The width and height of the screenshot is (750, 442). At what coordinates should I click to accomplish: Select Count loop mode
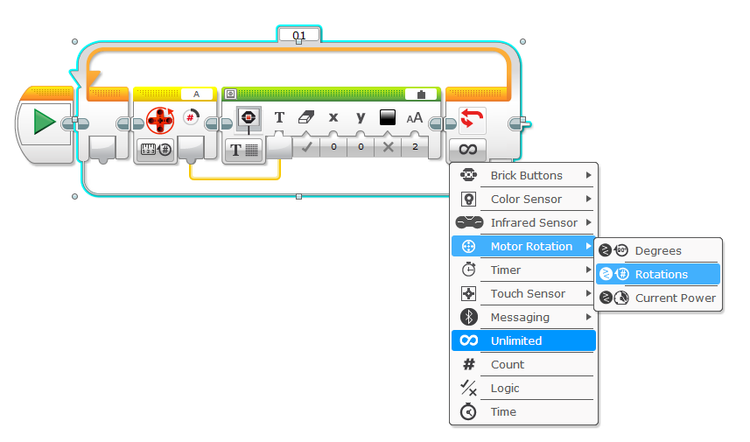click(x=508, y=365)
